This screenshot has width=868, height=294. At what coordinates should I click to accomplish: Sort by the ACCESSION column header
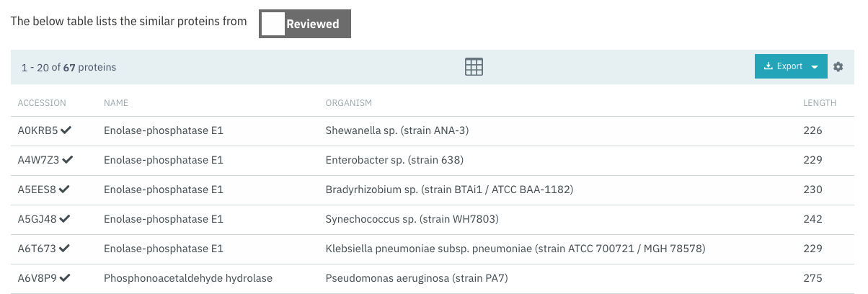pos(42,103)
